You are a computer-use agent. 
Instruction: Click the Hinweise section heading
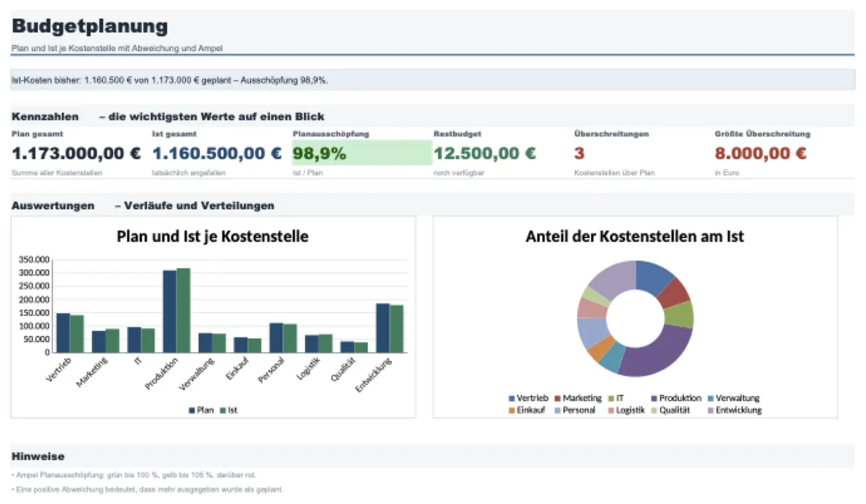tap(38, 456)
